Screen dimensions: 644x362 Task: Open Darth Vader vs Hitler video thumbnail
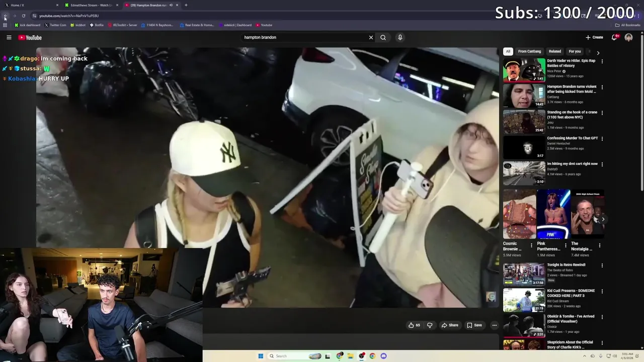pos(524,69)
